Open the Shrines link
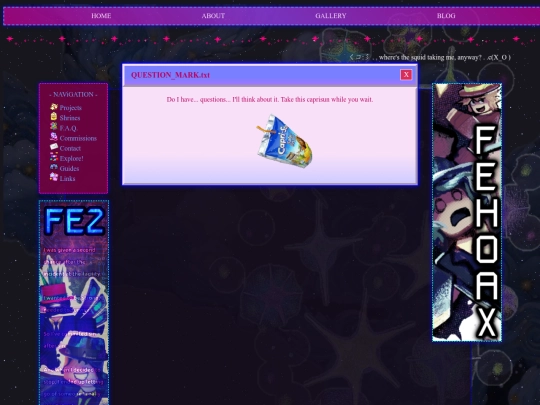This screenshot has width=540, height=405. pyautogui.click(x=70, y=118)
